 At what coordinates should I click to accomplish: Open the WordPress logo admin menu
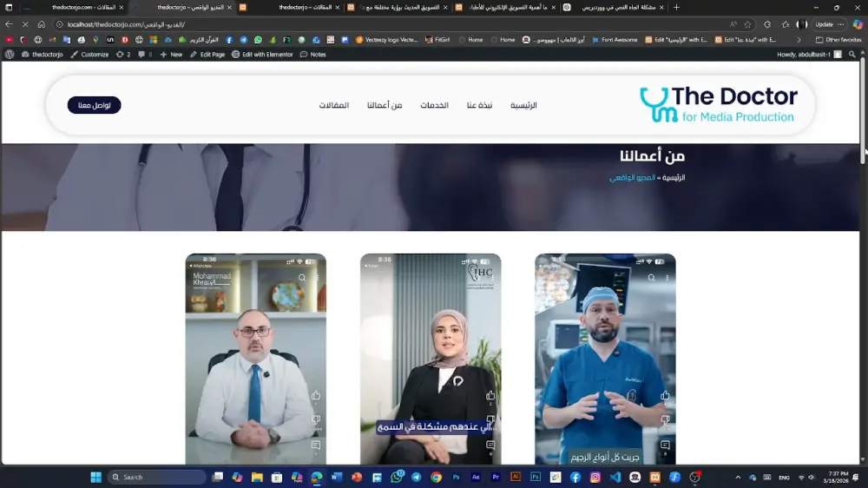click(10, 55)
